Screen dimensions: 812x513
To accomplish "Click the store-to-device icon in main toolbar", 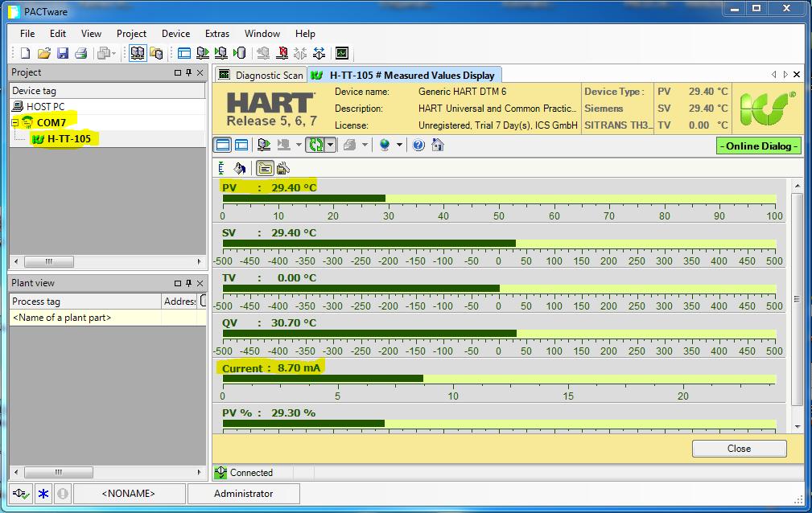I will point(221,53).
